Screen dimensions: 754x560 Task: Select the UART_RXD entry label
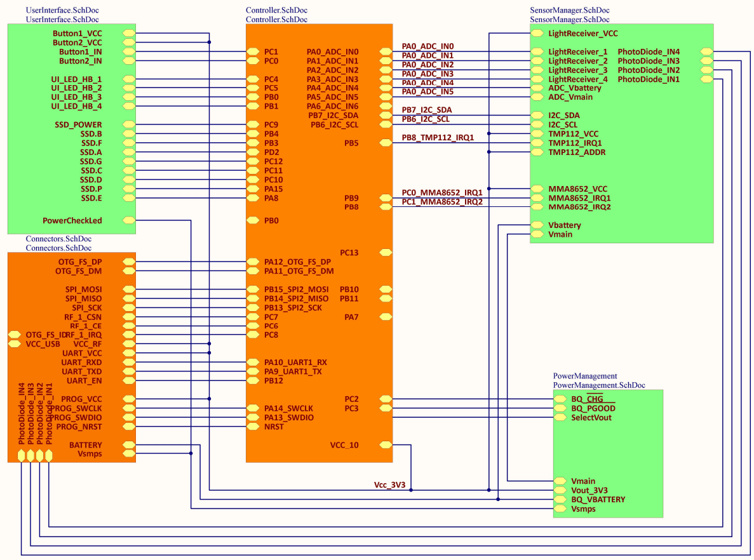click(81, 362)
